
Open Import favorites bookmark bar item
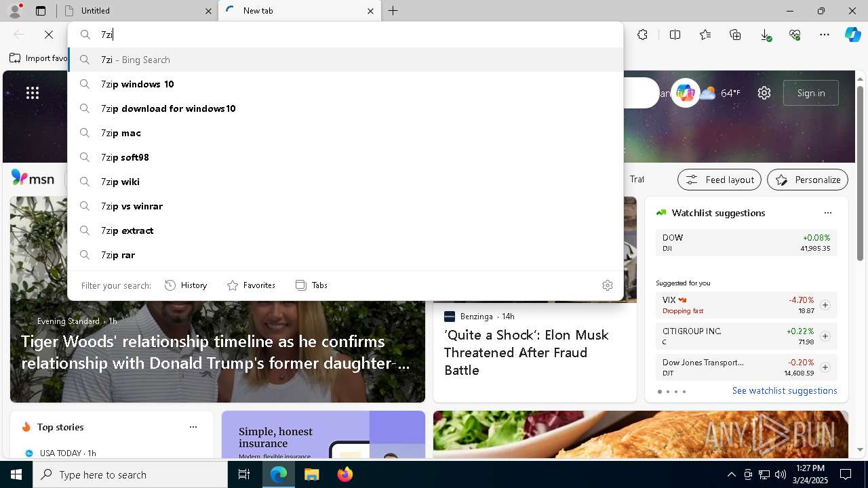tap(39, 58)
